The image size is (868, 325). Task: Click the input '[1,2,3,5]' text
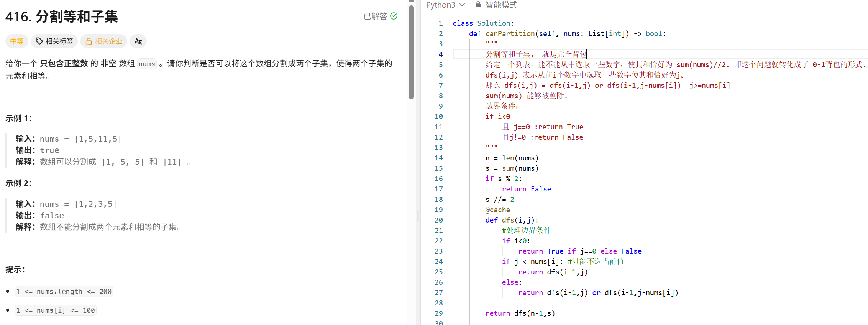pyautogui.click(x=95, y=204)
